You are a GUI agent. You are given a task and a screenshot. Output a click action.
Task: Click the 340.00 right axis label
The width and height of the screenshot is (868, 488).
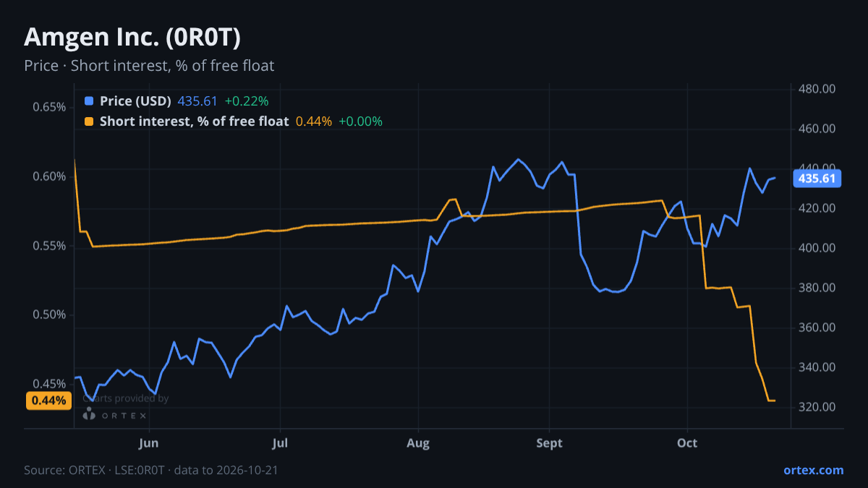tap(817, 367)
